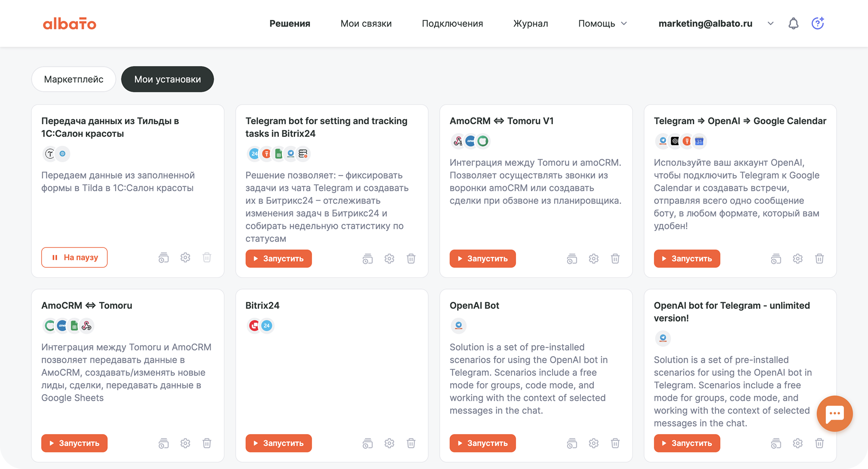
Task: Click copy icon on the Tilda 1С:Салон красоты card
Action: (163, 257)
